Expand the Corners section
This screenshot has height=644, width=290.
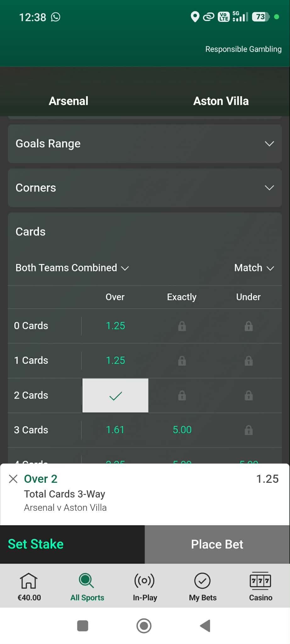(145, 188)
